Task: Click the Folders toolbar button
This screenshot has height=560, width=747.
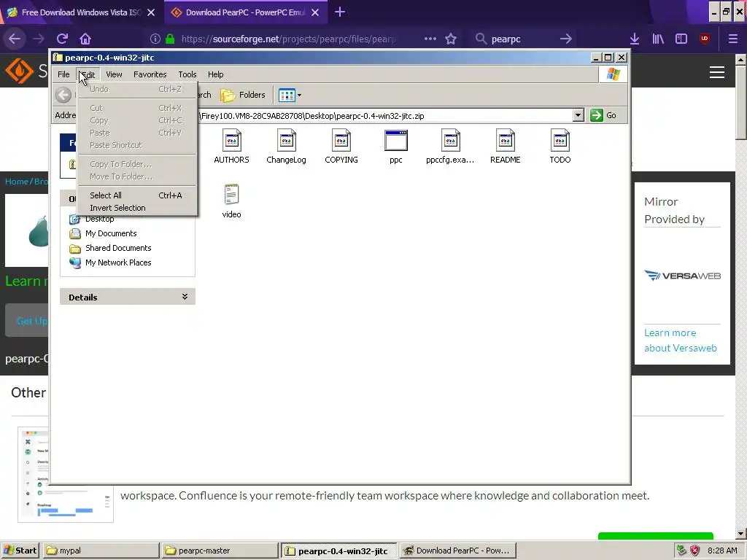Action: pos(242,96)
